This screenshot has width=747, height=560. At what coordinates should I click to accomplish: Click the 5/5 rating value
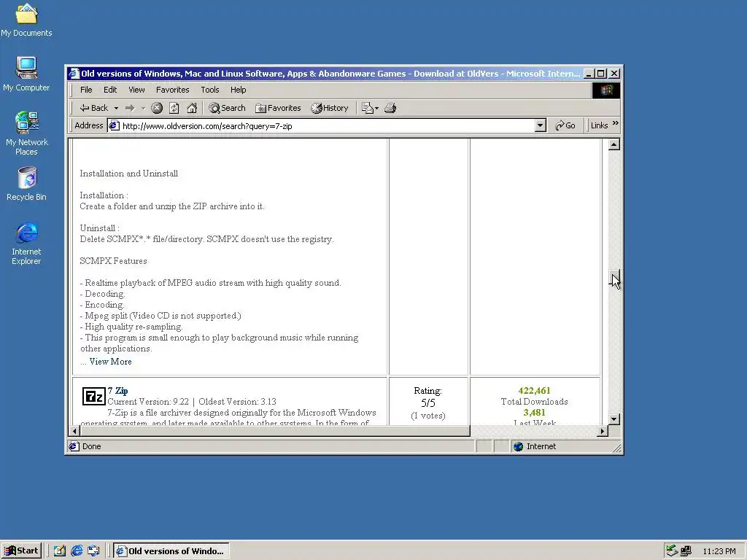click(x=427, y=402)
